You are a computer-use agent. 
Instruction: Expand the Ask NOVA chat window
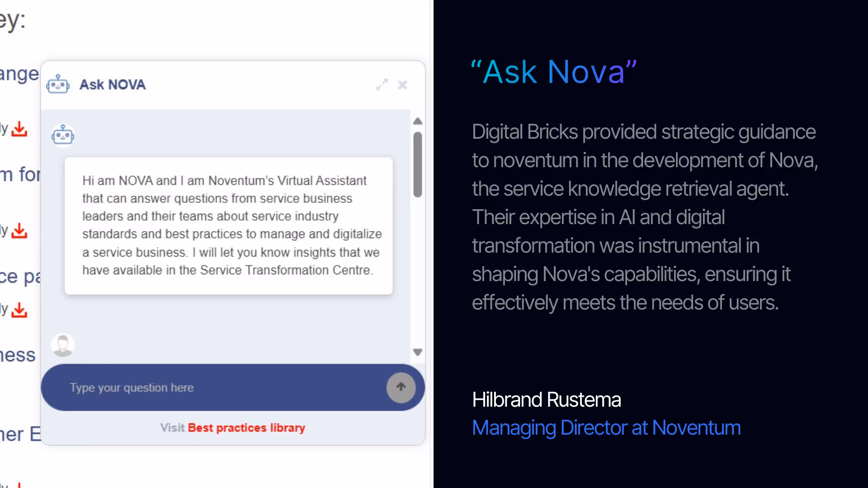pos(382,84)
